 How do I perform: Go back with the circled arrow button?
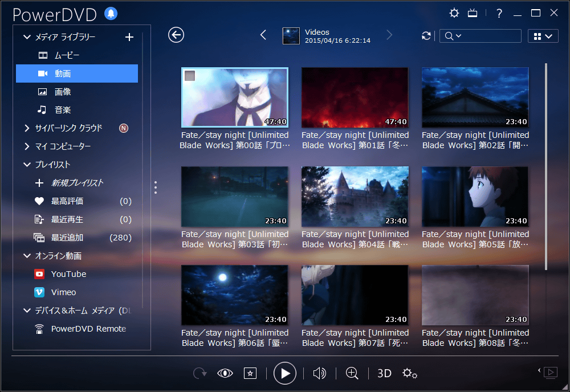[x=176, y=35]
